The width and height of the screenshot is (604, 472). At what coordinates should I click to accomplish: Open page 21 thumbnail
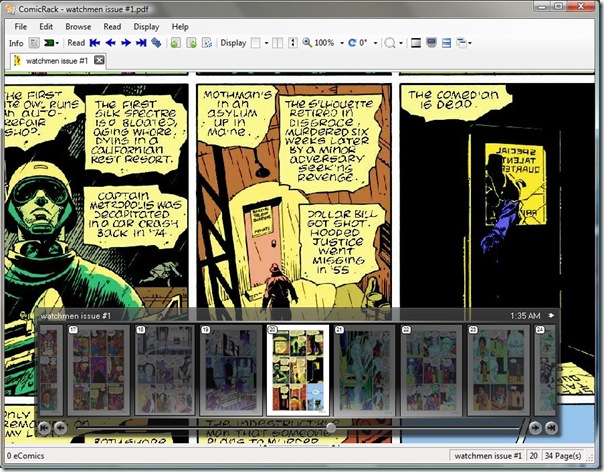point(364,370)
